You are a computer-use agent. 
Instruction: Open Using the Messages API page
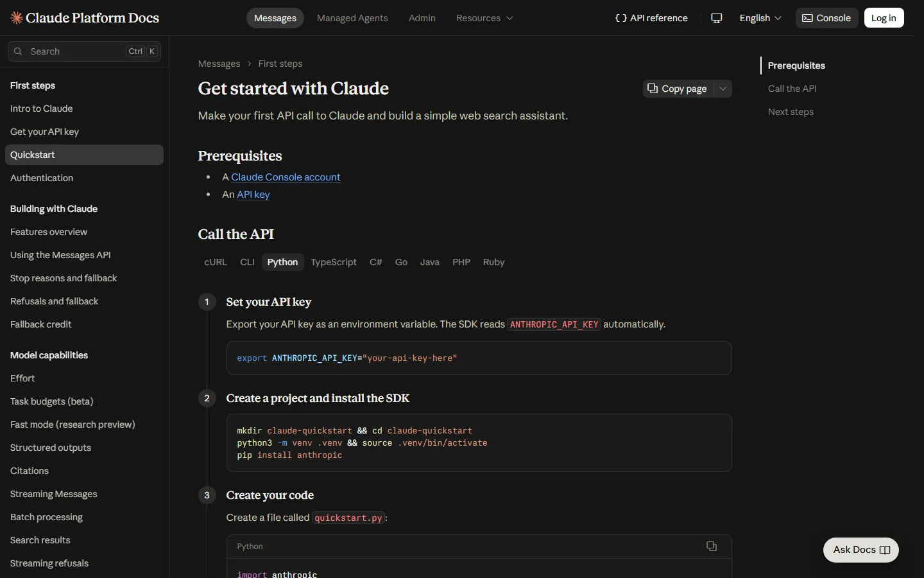click(84, 255)
